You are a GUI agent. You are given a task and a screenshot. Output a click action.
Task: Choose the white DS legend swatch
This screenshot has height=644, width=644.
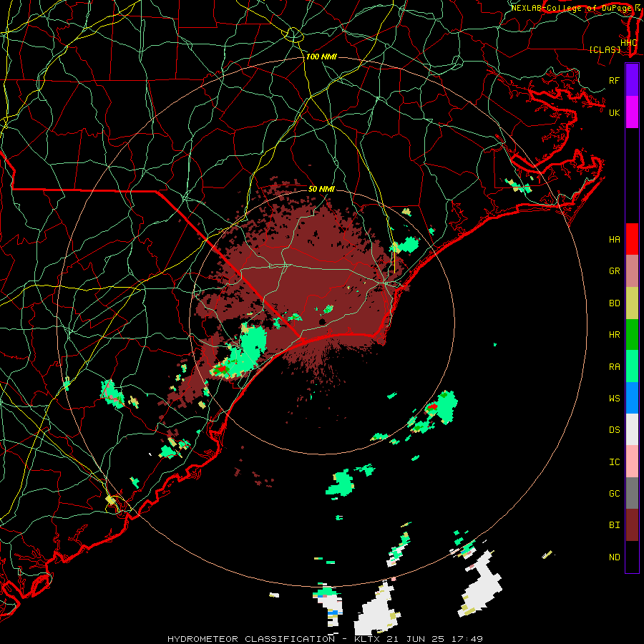pos(632,429)
